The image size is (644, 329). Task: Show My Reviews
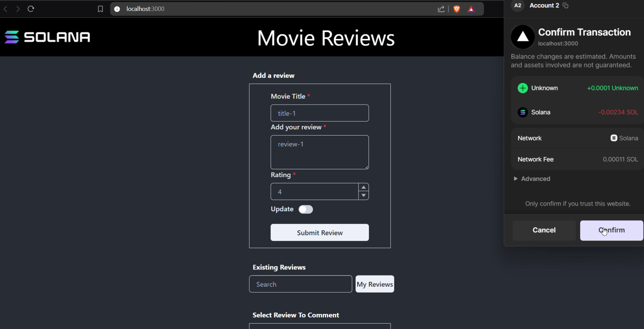pos(375,284)
